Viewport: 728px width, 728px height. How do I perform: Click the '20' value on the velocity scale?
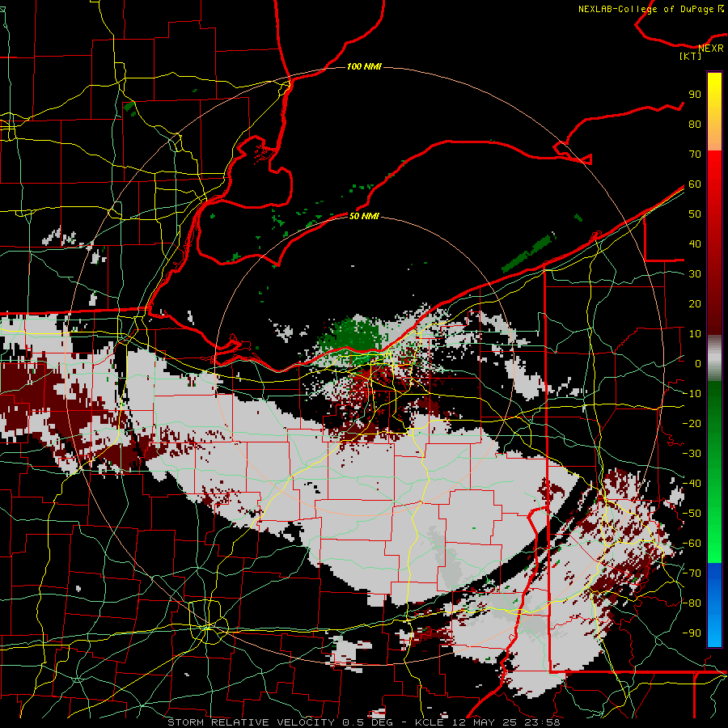(x=695, y=304)
